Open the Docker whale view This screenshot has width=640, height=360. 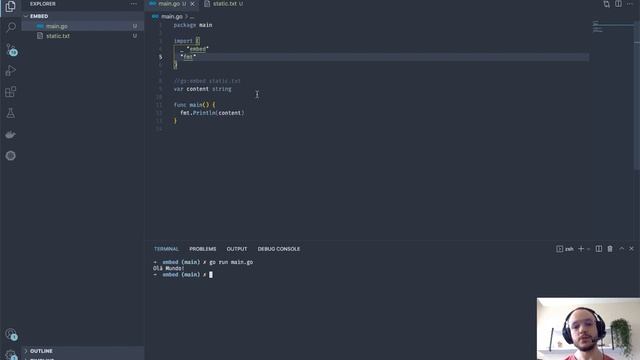pos(11,134)
